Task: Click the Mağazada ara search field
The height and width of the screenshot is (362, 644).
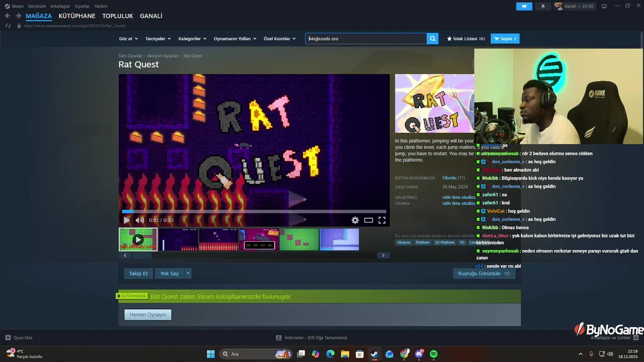Action: [x=366, y=39]
